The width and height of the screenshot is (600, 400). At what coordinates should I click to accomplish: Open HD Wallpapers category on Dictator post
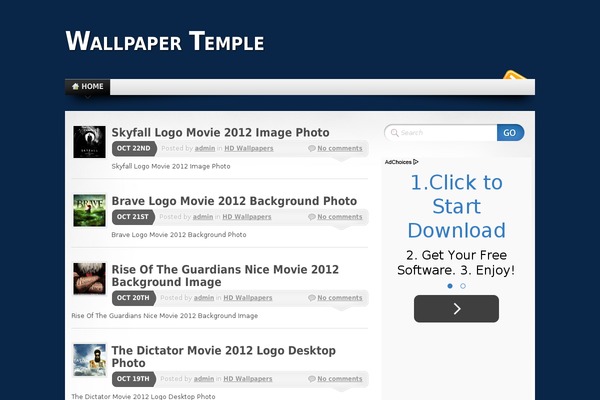(x=248, y=379)
